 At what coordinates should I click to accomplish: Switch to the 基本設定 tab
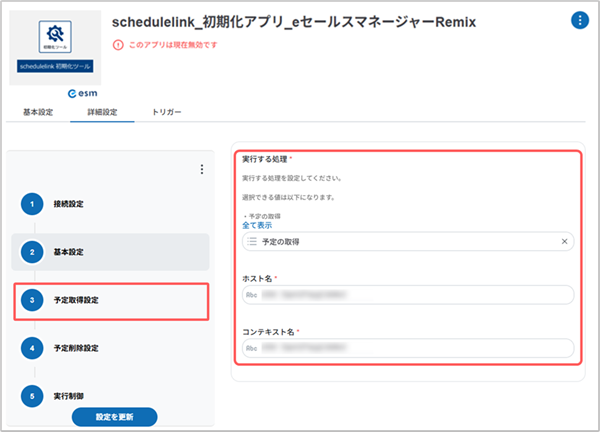click(38, 112)
